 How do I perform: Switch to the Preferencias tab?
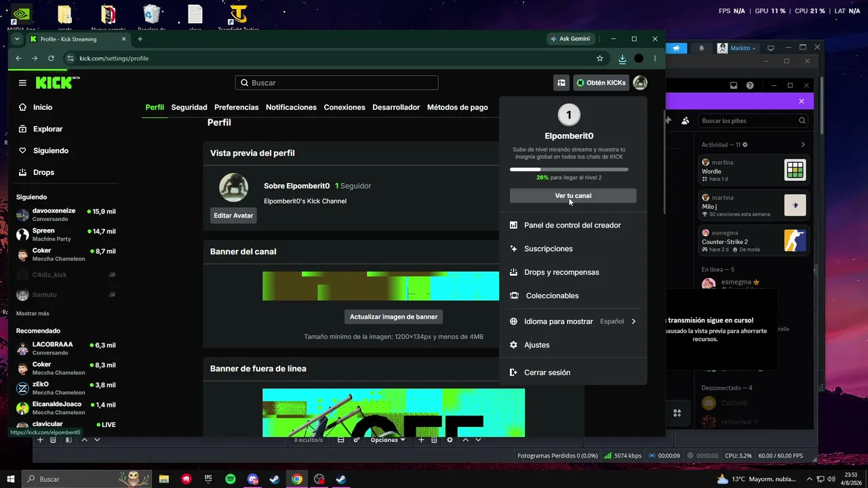237,107
